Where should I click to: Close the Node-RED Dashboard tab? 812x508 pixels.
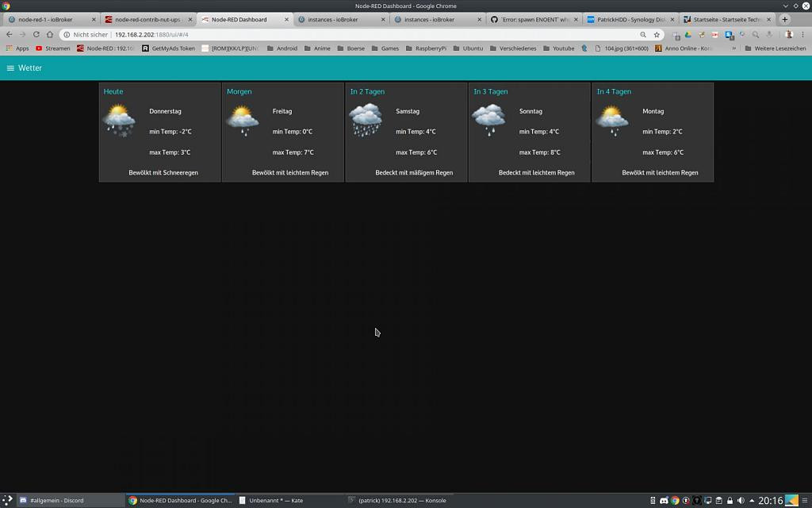(286, 19)
